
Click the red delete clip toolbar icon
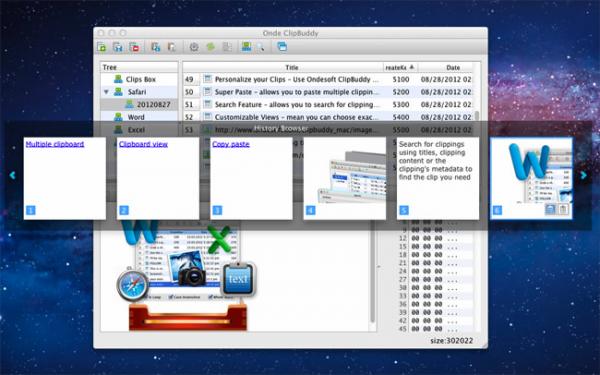click(x=135, y=47)
